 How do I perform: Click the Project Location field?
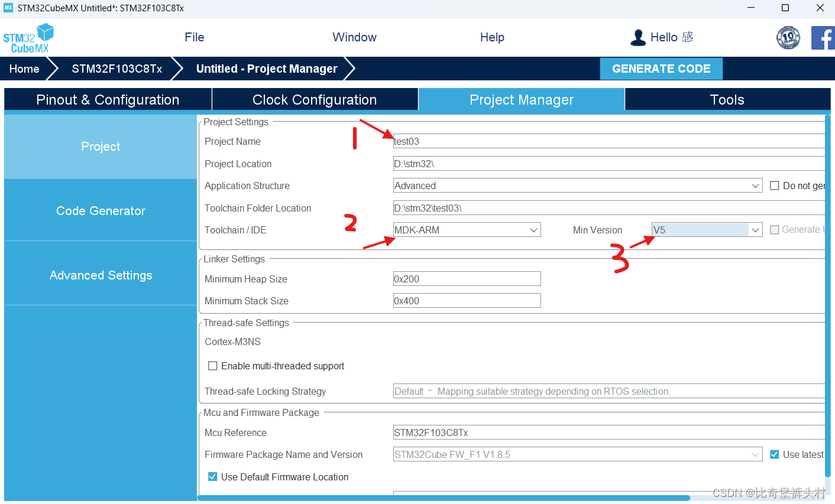pos(609,164)
